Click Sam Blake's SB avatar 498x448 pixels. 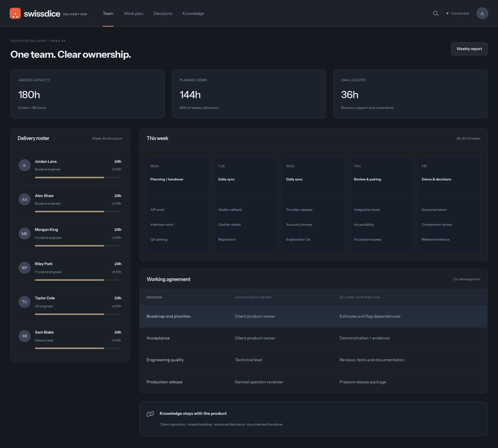click(x=25, y=336)
